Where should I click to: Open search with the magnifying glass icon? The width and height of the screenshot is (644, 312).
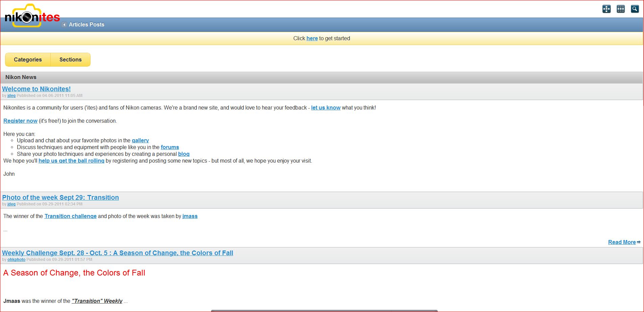[635, 9]
